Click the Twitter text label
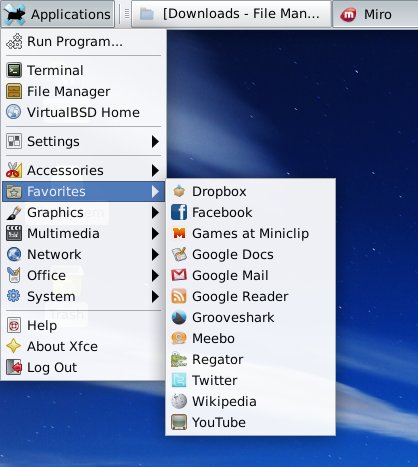The image size is (418, 467). pos(215,380)
